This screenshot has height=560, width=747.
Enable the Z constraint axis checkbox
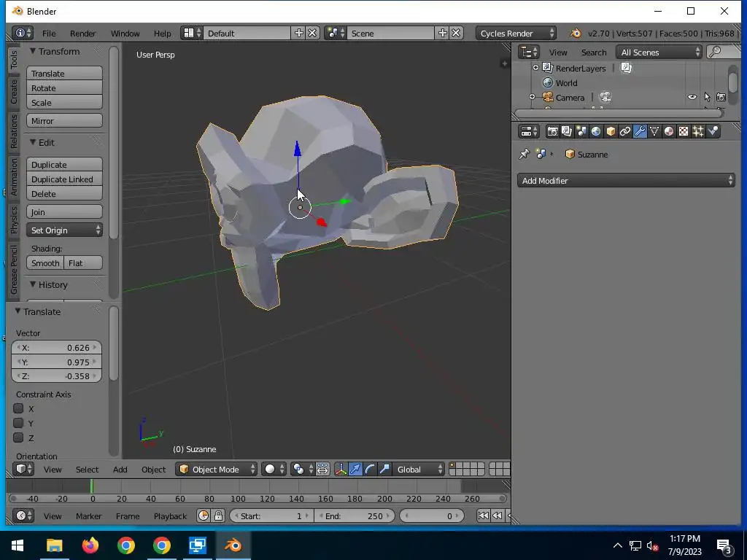(x=18, y=437)
